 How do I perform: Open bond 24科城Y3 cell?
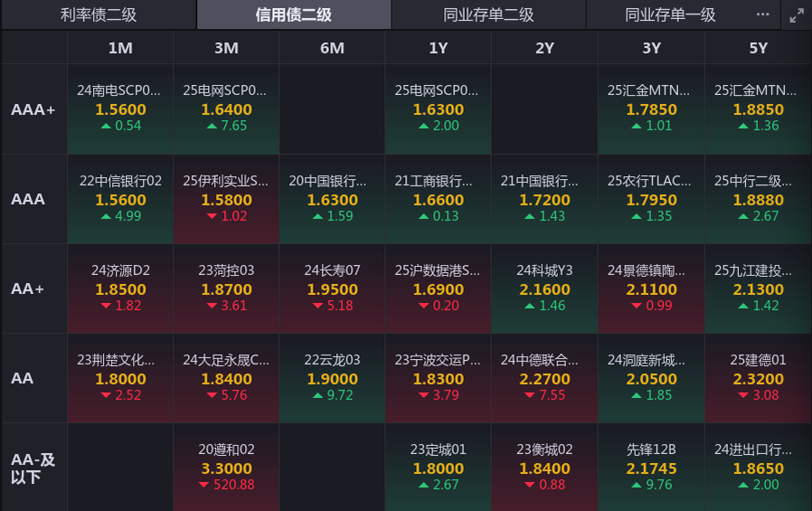pyautogui.click(x=544, y=289)
